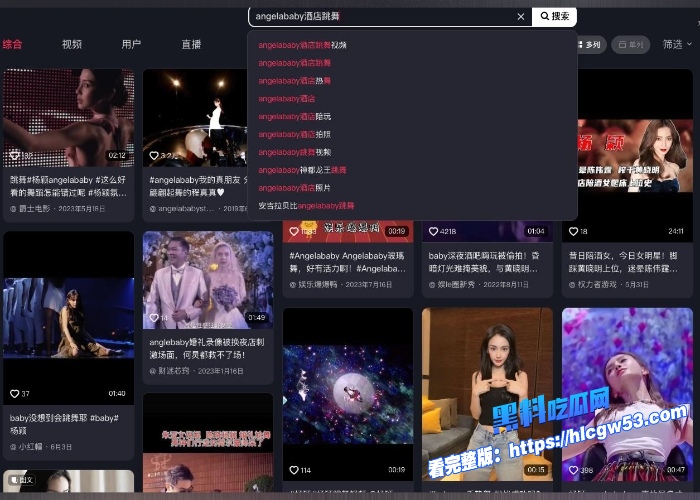This screenshot has width=700, height=500.
Task: Expand the 筛选 filter dropdown
Action: pyautogui.click(x=677, y=44)
